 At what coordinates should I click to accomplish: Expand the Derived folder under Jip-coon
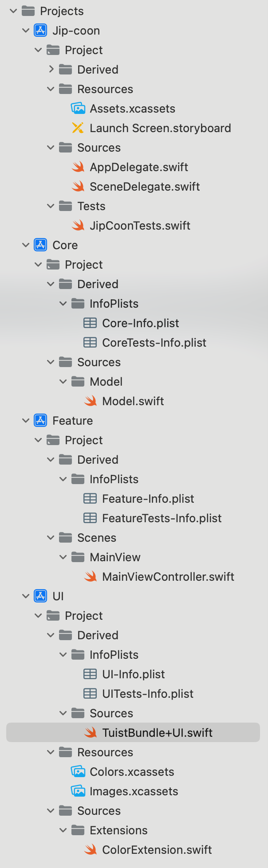click(51, 70)
